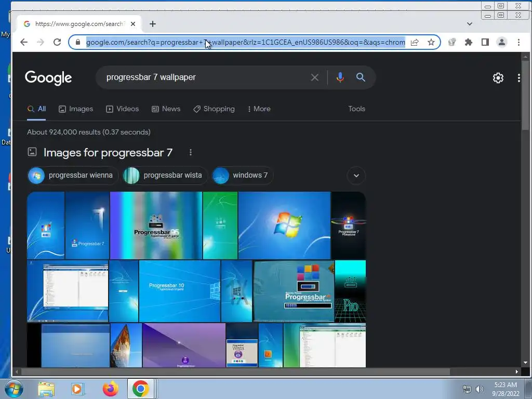532x399 pixels.
Task: Go to the Google homepage logo
Action: point(48,78)
